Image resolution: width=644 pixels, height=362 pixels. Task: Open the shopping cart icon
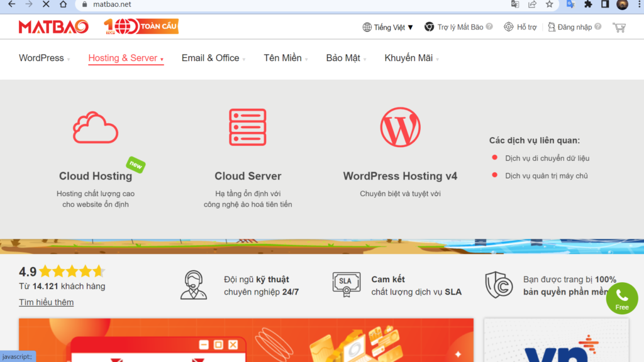click(x=619, y=27)
